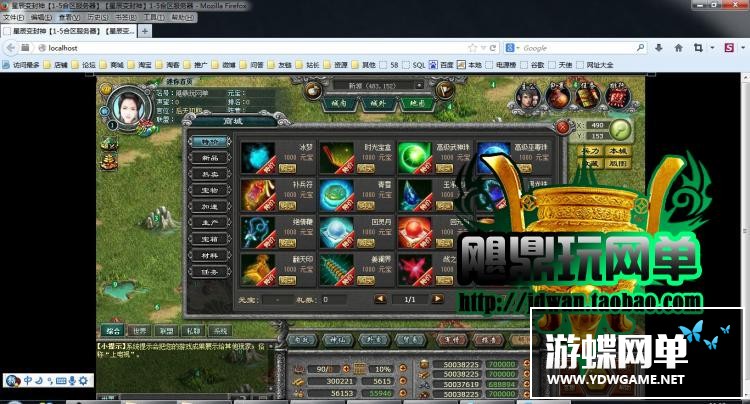Go to next shop page arrow
This screenshot has height=404, width=750.
[x=437, y=299]
